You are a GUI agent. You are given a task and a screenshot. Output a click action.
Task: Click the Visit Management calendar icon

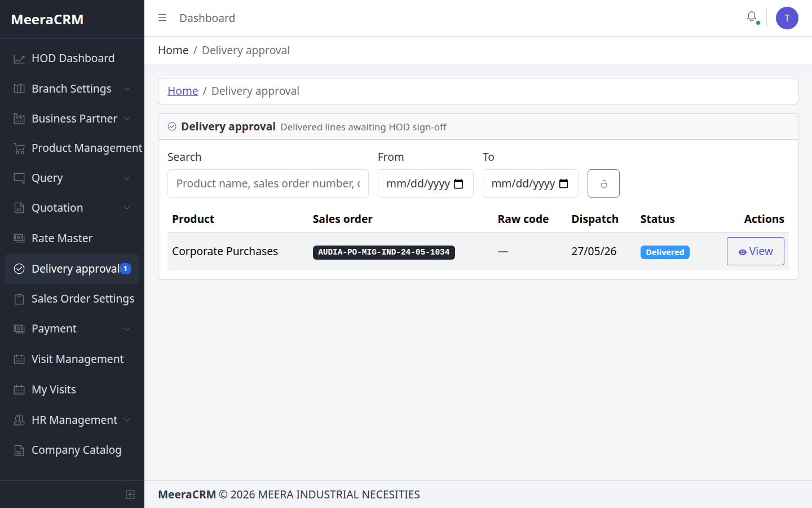click(x=19, y=359)
